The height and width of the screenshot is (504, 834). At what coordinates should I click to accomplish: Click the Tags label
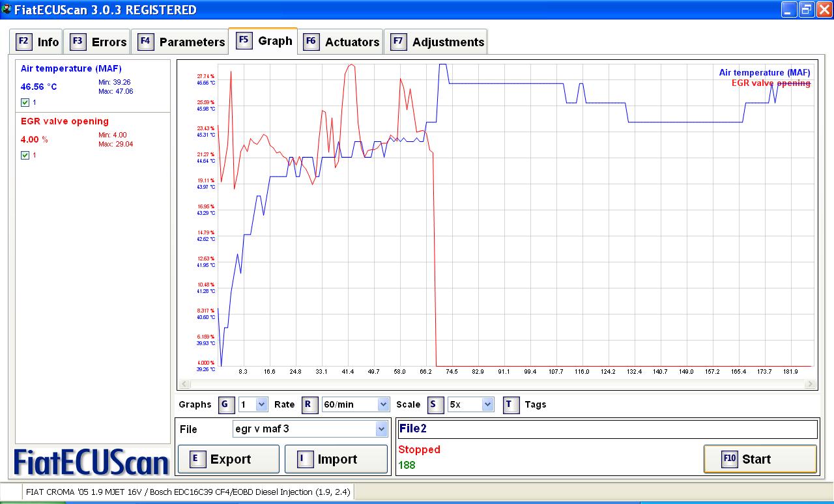tap(536, 404)
